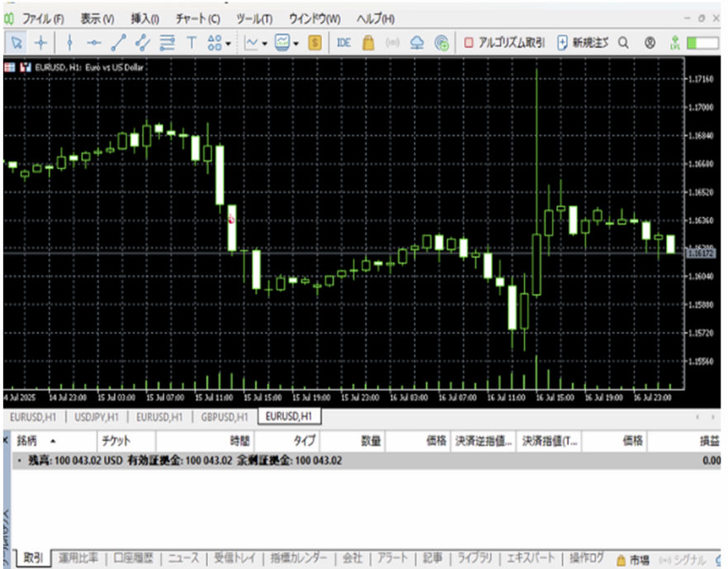Select the horizontal line drawing tool
728x569 pixels.
click(x=94, y=42)
